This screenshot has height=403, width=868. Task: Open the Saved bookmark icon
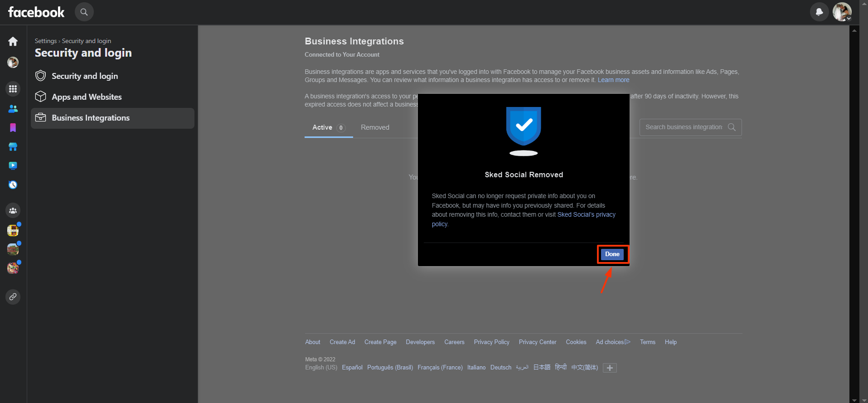pos(13,128)
